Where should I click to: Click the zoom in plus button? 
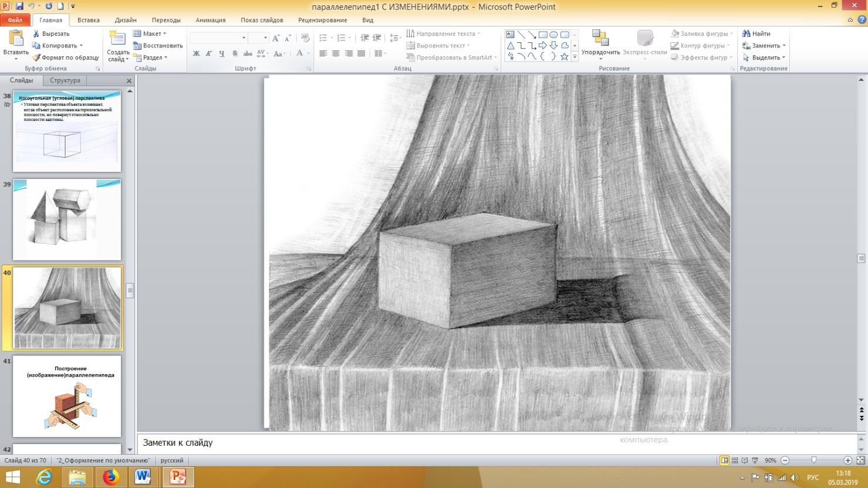(847, 460)
